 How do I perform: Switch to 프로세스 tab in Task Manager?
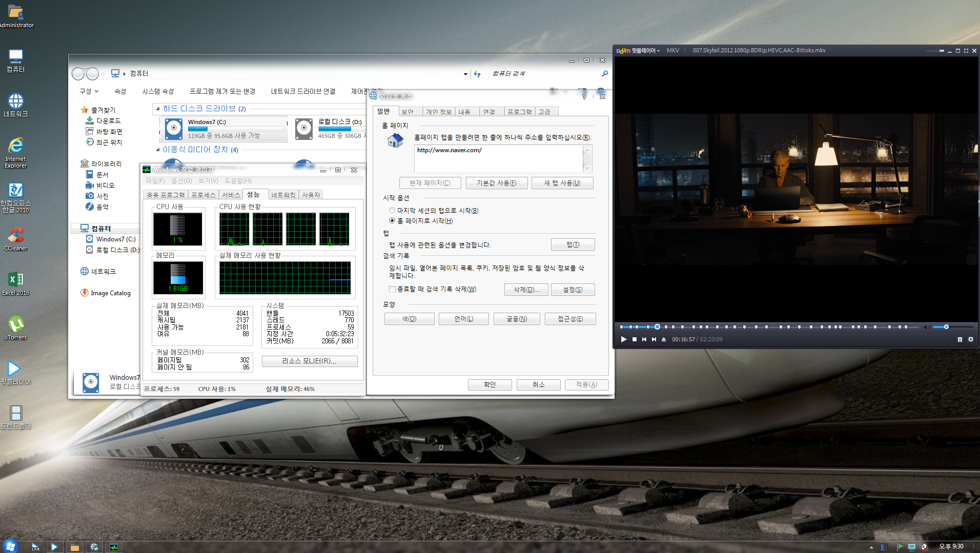point(203,195)
